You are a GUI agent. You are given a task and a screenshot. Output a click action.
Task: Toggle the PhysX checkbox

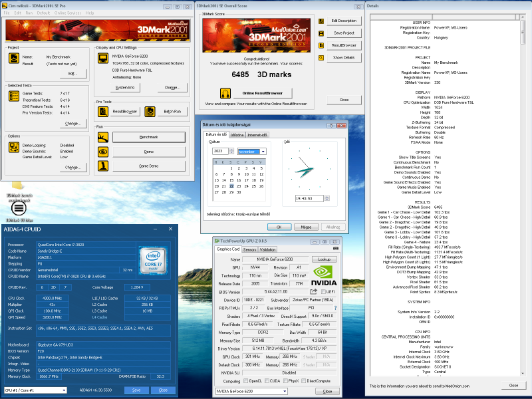pyautogui.click(x=285, y=380)
